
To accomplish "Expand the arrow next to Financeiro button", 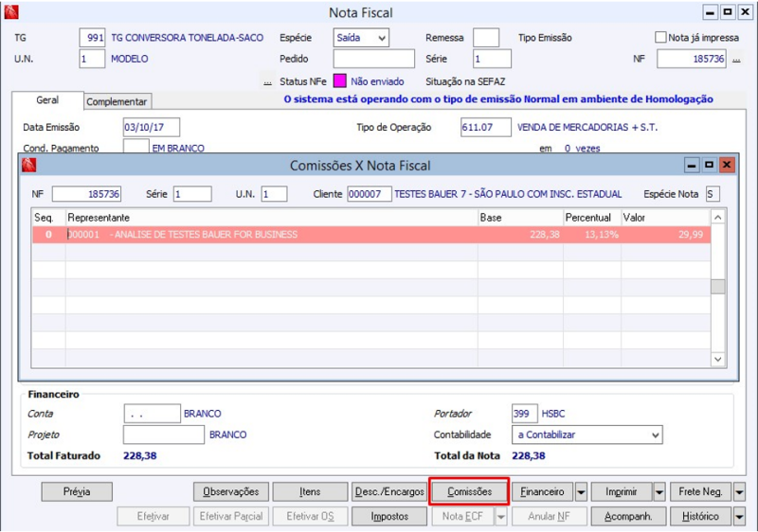I will (582, 492).
